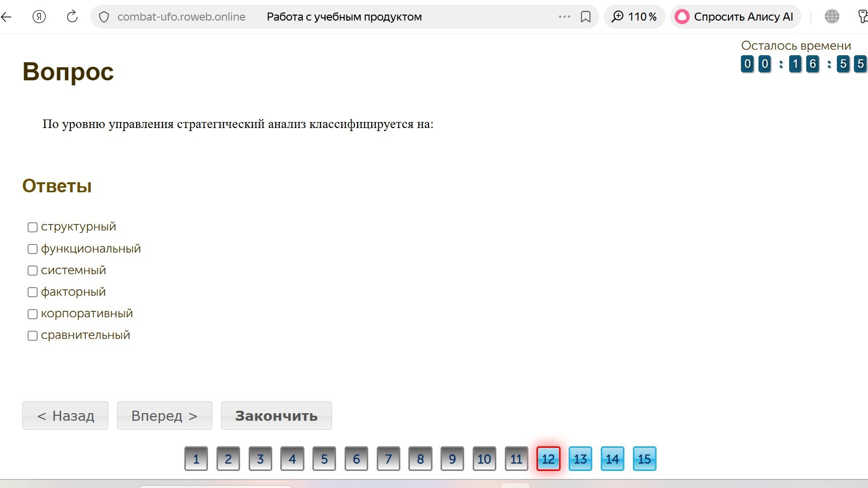This screenshot has height=488, width=868.
Task: Click Закончить to finish the test
Action: pyautogui.click(x=276, y=416)
